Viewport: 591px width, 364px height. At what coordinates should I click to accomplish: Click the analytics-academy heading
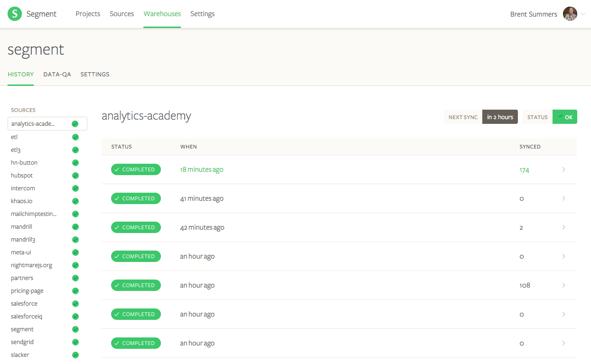146,115
